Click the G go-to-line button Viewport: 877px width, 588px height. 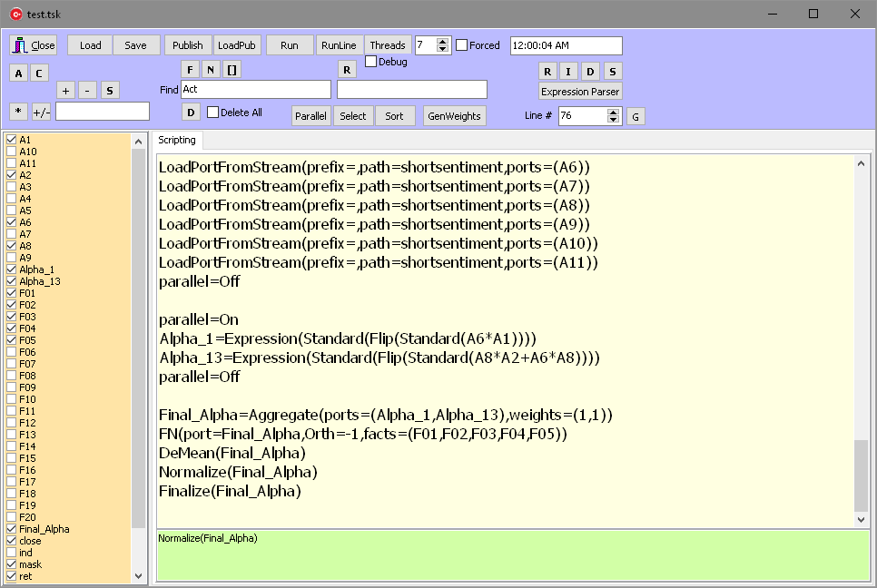(636, 117)
